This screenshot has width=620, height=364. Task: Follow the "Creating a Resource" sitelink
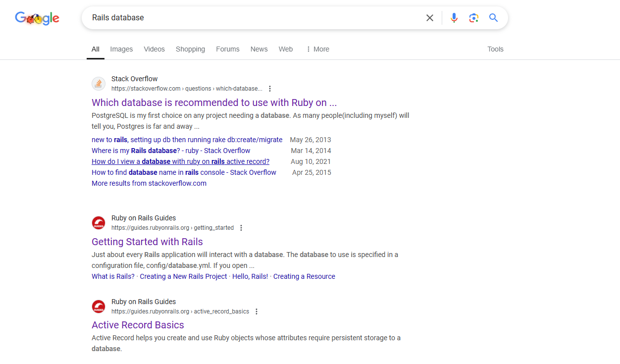coord(304,276)
